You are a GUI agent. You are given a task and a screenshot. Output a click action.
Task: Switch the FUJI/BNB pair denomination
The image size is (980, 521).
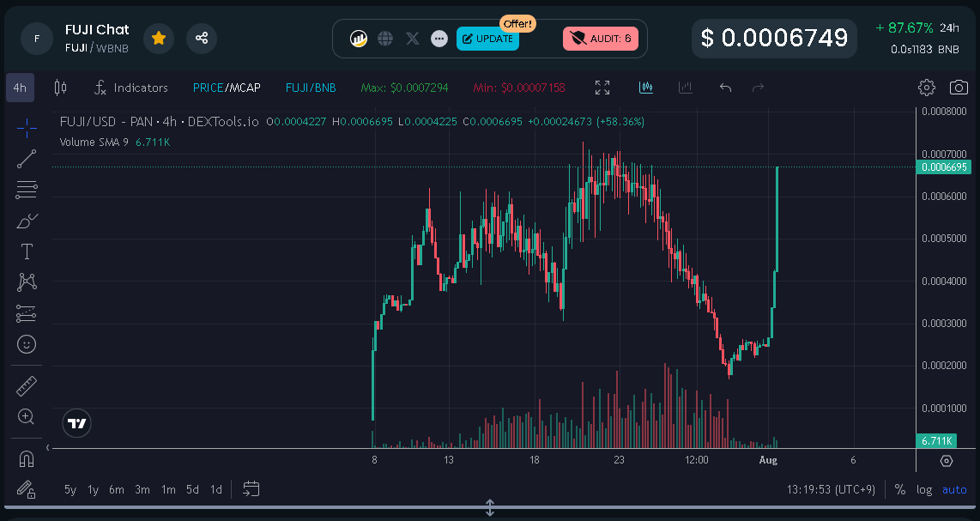(x=311, y=88)
